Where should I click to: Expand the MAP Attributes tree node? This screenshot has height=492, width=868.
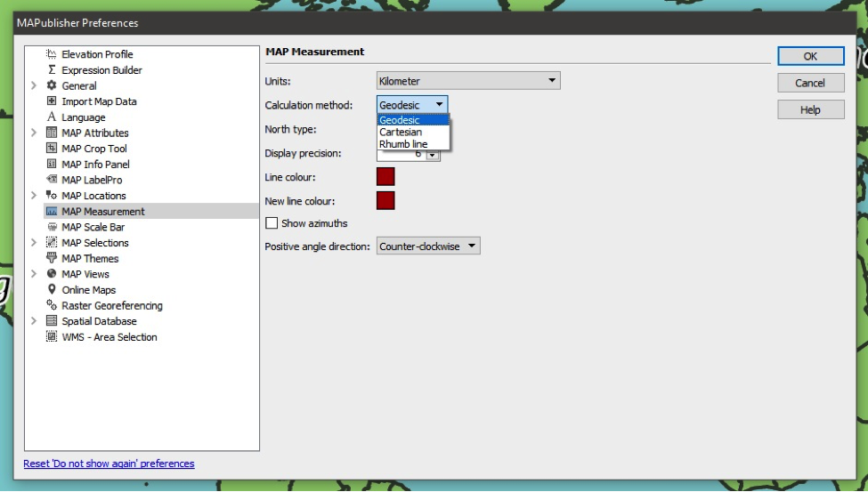pos(34,133)
